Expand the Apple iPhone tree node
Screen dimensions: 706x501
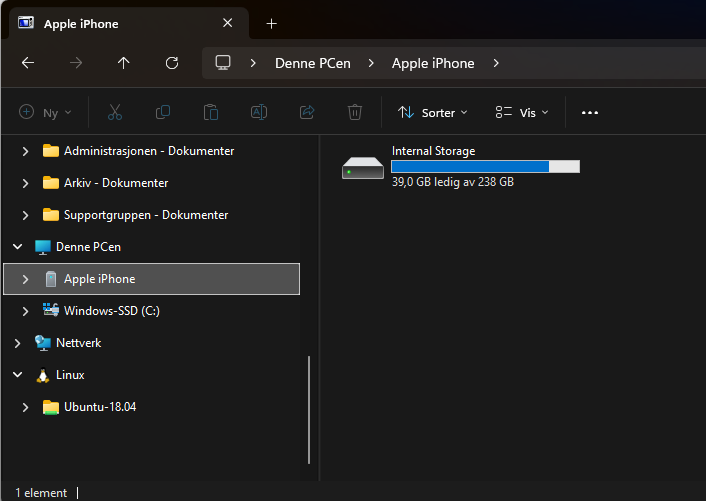click(25, 279)
